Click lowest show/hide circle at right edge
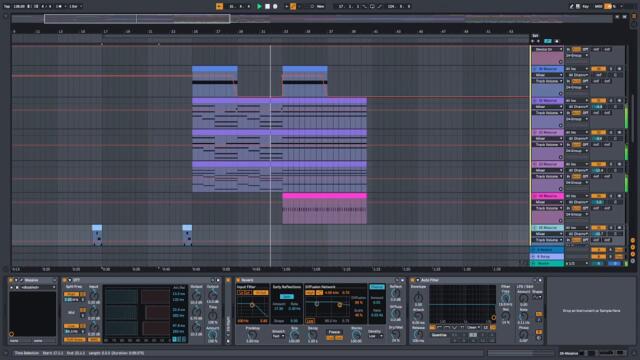Image resolution: width=640 pixels, height=360 pixels. click(633, 260)
